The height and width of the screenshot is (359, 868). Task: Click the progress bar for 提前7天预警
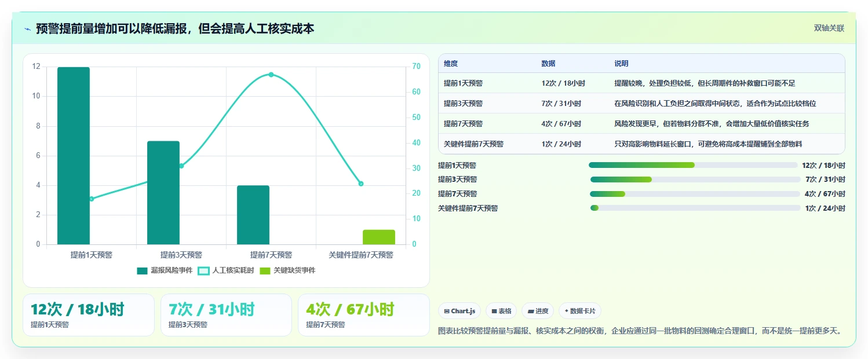click(695, 194)
